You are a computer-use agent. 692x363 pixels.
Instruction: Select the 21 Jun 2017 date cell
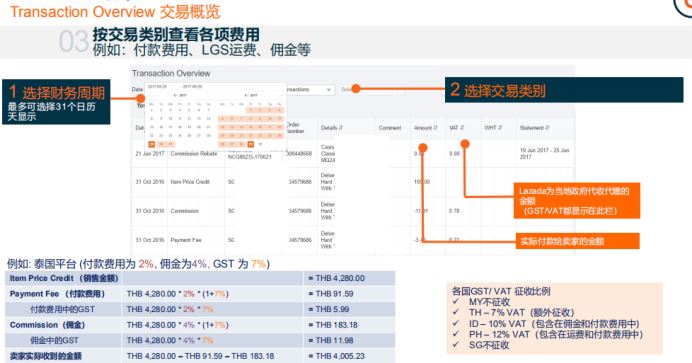point(150,153)
